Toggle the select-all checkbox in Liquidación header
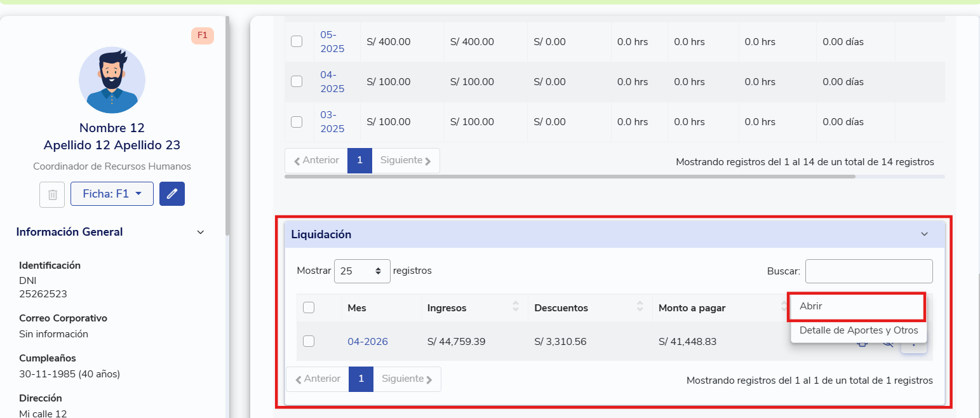Image resolution: width=980 pixels, height=418 pixels. [x=309, y=308]
